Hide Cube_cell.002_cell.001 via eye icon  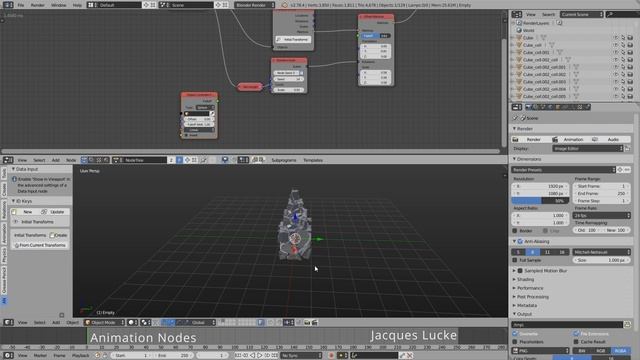[616, 67]
